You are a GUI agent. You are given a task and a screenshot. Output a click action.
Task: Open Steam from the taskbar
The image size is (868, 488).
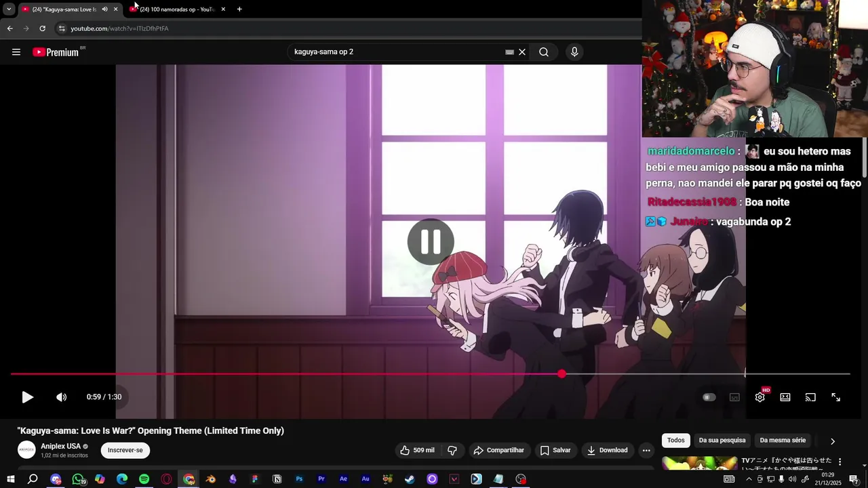click(x=410, y=479)
